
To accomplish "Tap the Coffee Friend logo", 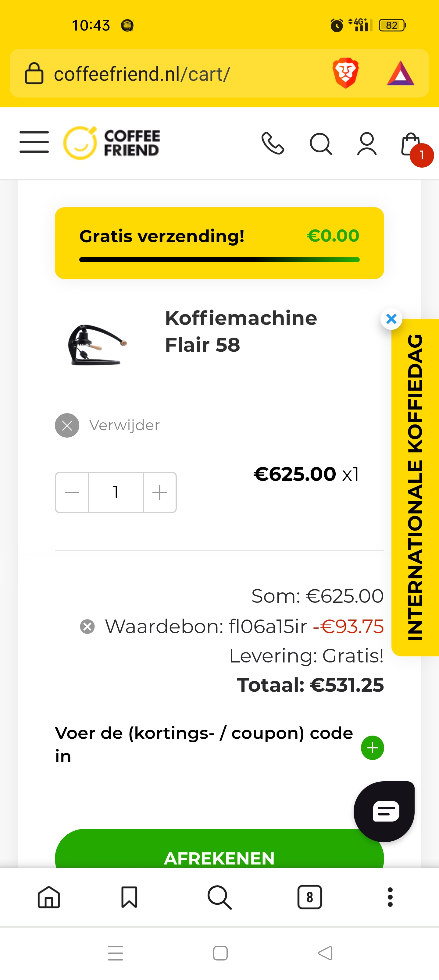I will (112, 143).
